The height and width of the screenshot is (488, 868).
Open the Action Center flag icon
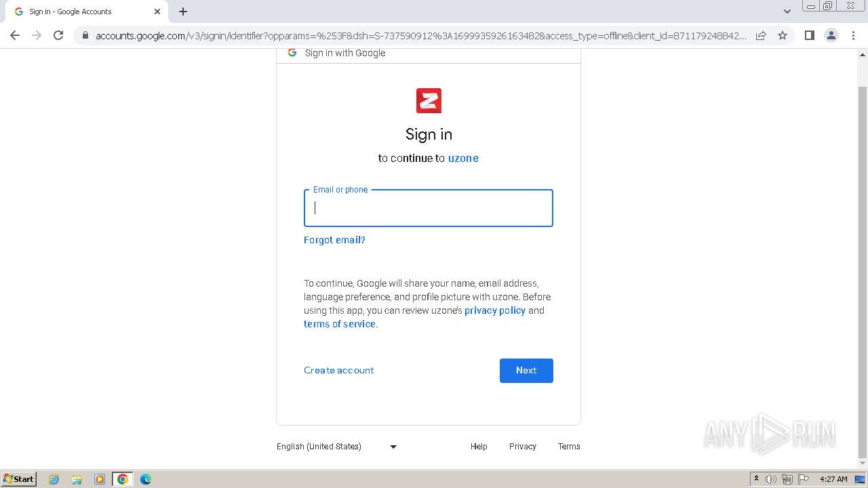click(804, 479)
